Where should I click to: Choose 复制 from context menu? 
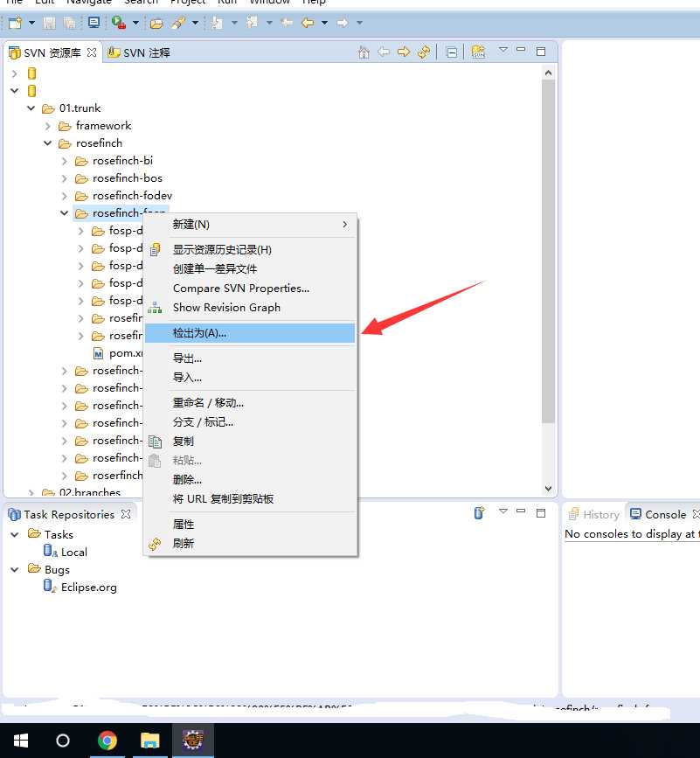tap(250, 442)
